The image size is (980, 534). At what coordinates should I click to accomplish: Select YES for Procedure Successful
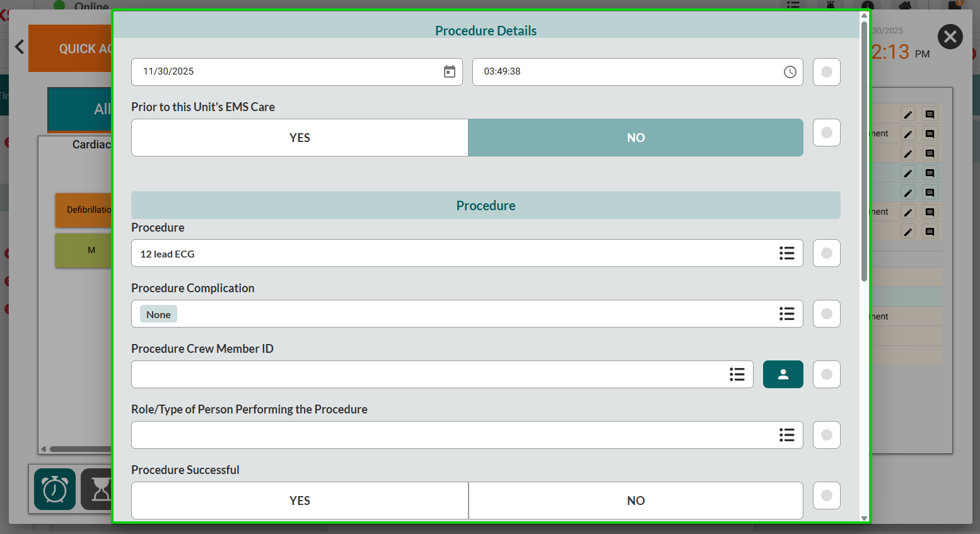[x=300, y=501]
